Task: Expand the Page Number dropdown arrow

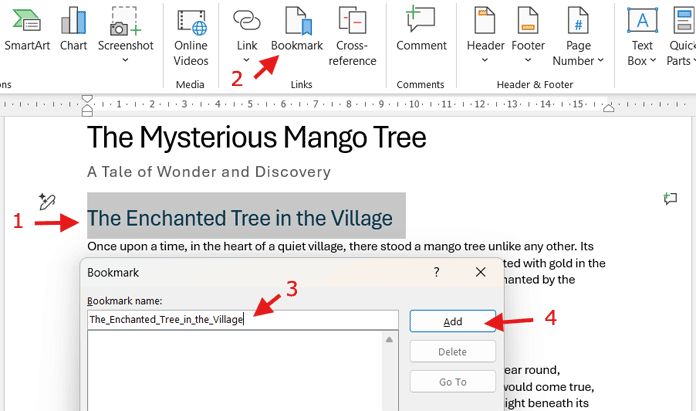Action: (601, 60)
